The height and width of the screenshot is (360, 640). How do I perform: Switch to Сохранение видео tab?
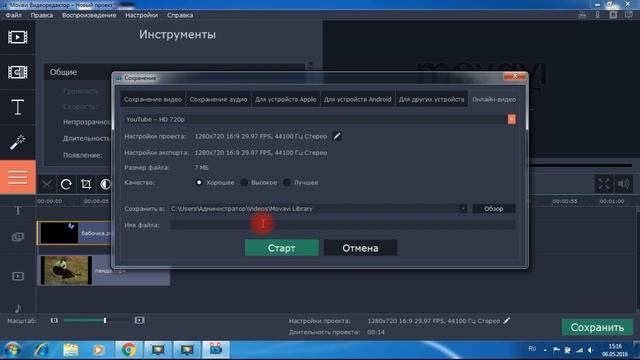(x=153, y=99)
